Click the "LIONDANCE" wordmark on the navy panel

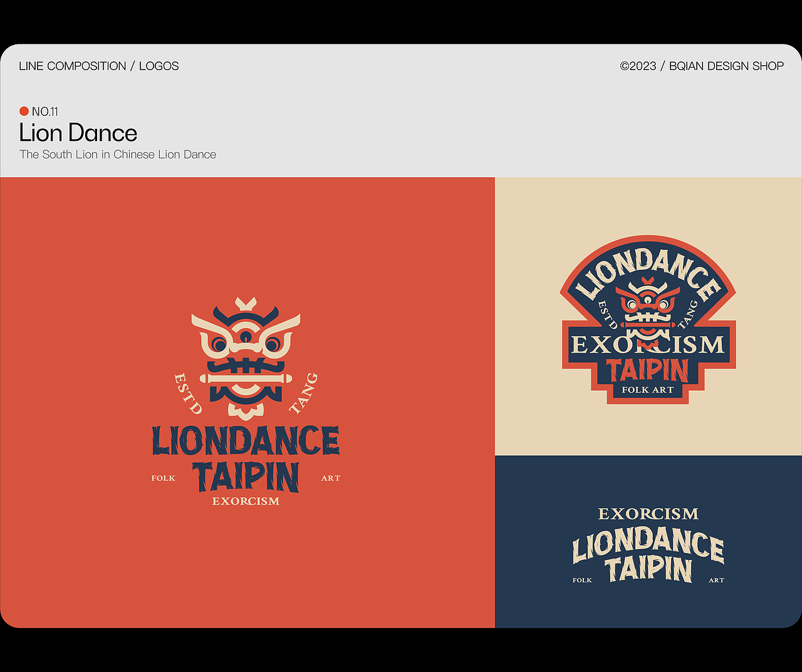coord(648,544)
